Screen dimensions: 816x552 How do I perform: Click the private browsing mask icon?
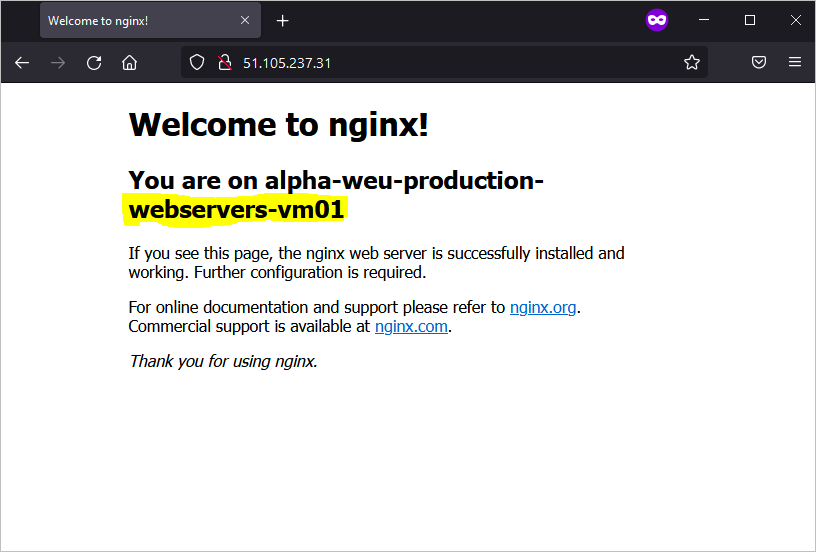coord(657,20)
